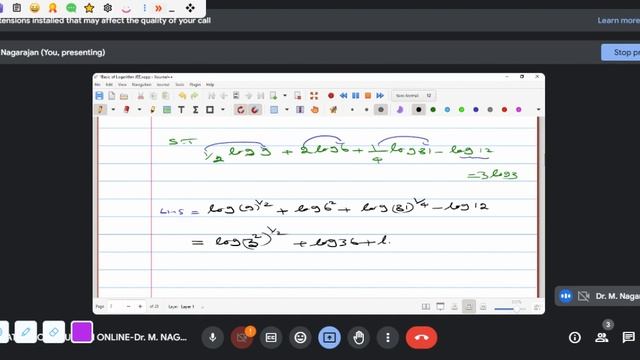
Task: Open the Layer 1 selector dropdown
Action: click(x=203, y=307)
